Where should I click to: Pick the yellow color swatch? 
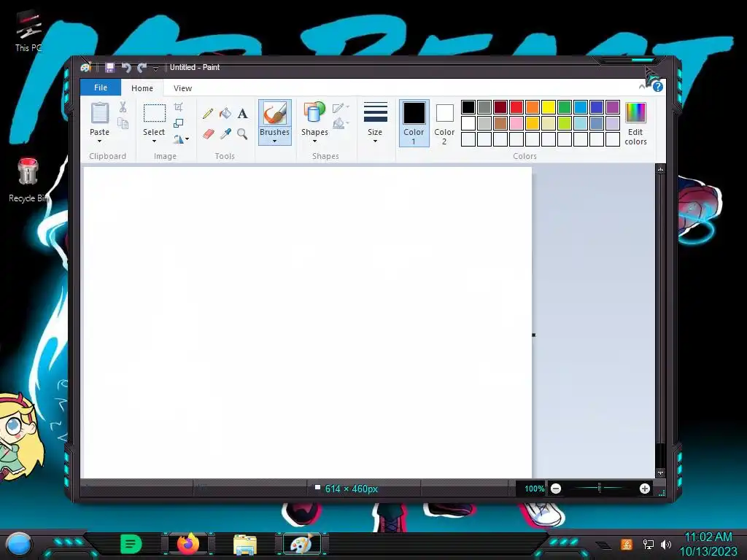pos(549,107)
